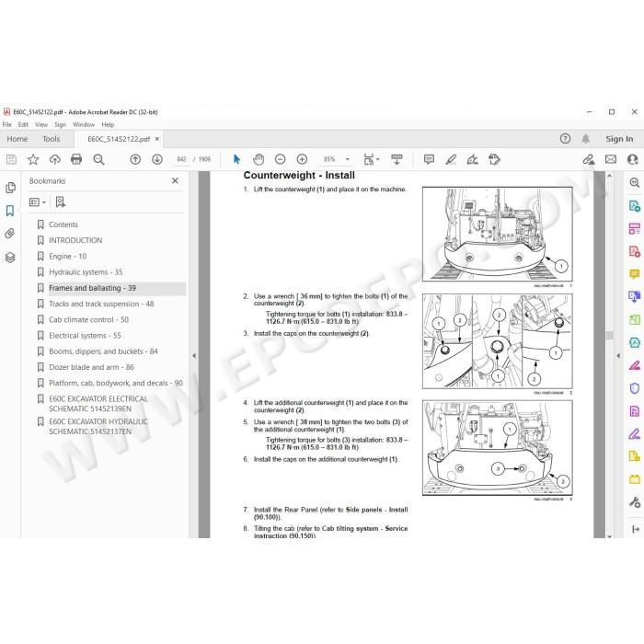Show page thumbnails panel
Viewport: 644px width, 644px height.
(x=10, y=188)
